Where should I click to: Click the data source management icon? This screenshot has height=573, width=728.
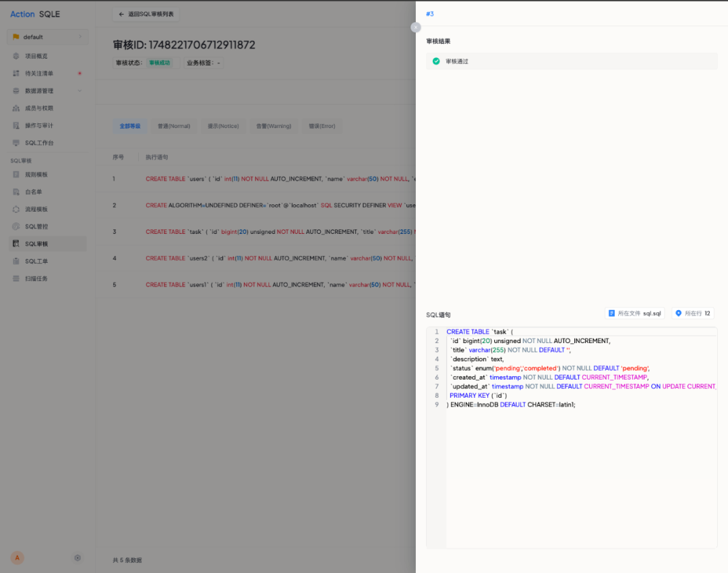(x=16, y=91)
